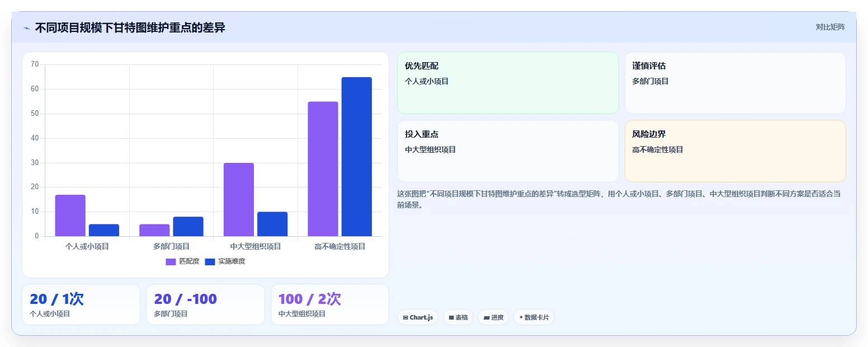The width and height of the screenshot is (868, 347).
Task: Click the page title 不同项目规模下甘特图维护重点的差异
Action: point(130,27)
